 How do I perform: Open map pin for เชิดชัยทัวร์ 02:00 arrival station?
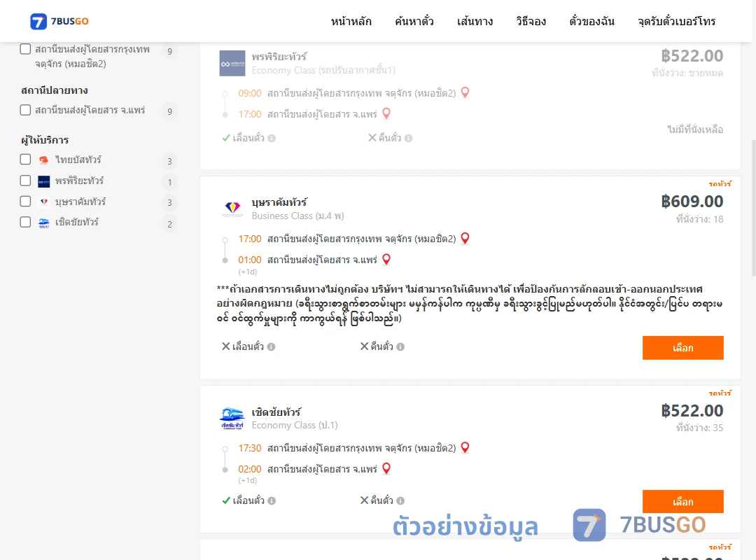click(x=386, y=468)
